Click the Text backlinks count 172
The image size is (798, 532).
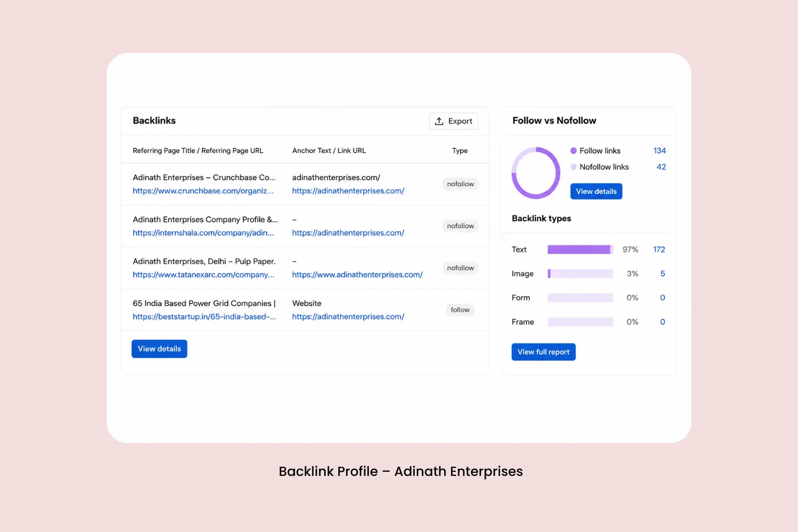[659, 249]
